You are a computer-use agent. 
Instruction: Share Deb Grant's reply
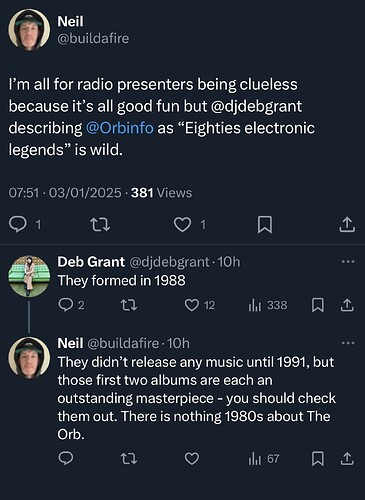tap(347, 305)
